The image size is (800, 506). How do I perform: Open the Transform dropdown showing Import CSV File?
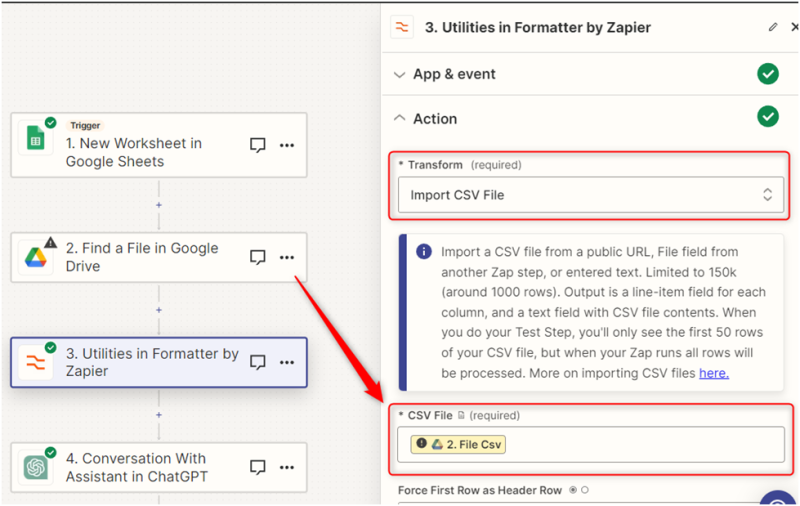[590, 195]
